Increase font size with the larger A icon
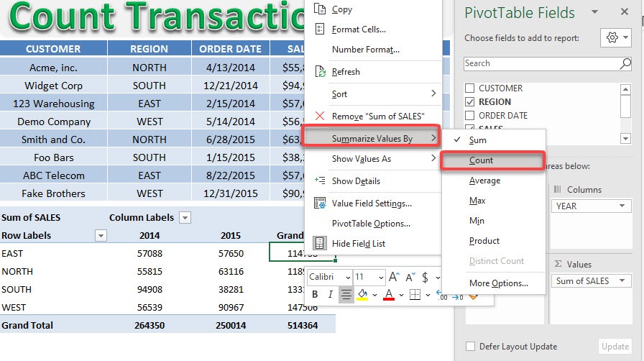 [394, 277]
